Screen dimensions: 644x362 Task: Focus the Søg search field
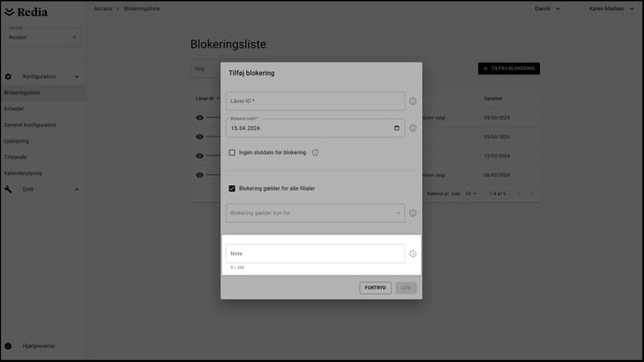[205, 68]
